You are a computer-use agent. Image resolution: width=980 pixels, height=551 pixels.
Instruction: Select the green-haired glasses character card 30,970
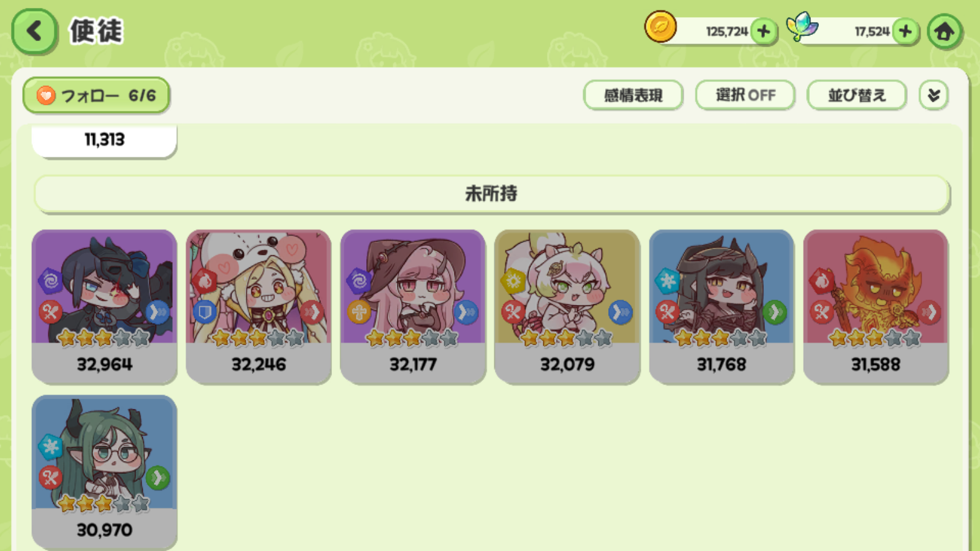[x=104, y=472]
